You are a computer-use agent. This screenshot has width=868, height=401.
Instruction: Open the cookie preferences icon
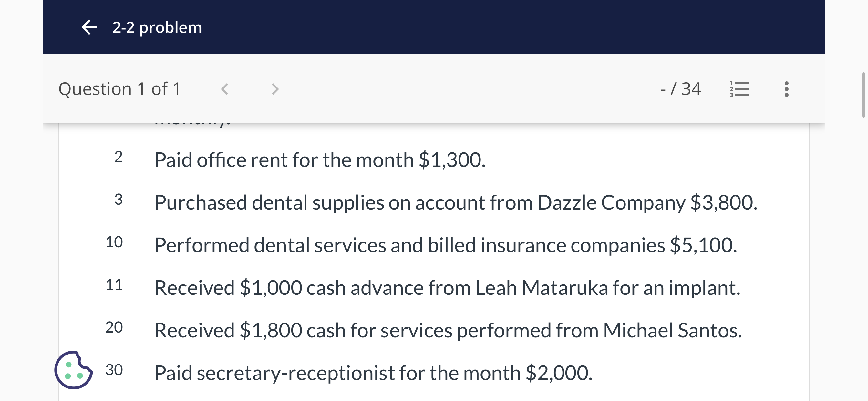(x=73, y=370)
